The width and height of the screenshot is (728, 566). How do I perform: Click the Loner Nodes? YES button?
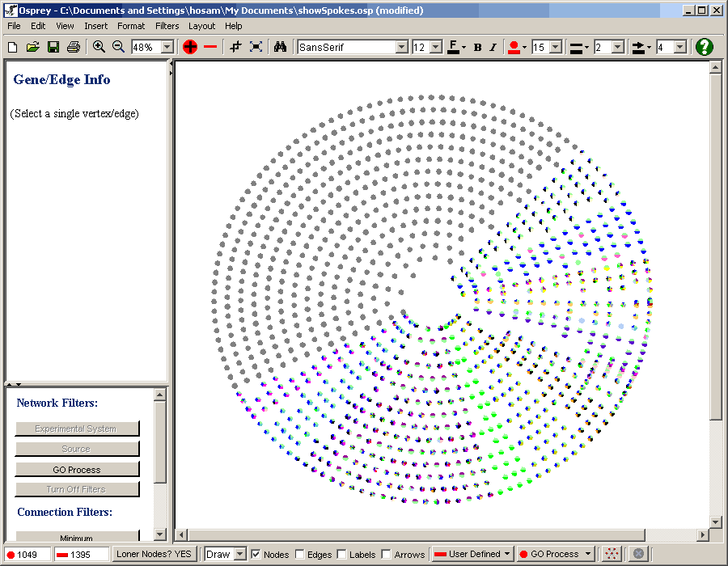[x=154, y=554]
